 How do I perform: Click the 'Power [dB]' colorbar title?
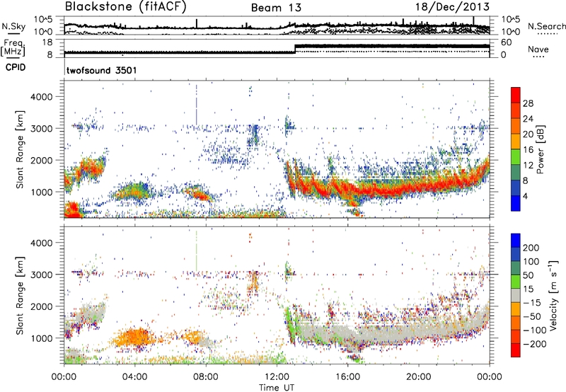click(x=541, y=149)
